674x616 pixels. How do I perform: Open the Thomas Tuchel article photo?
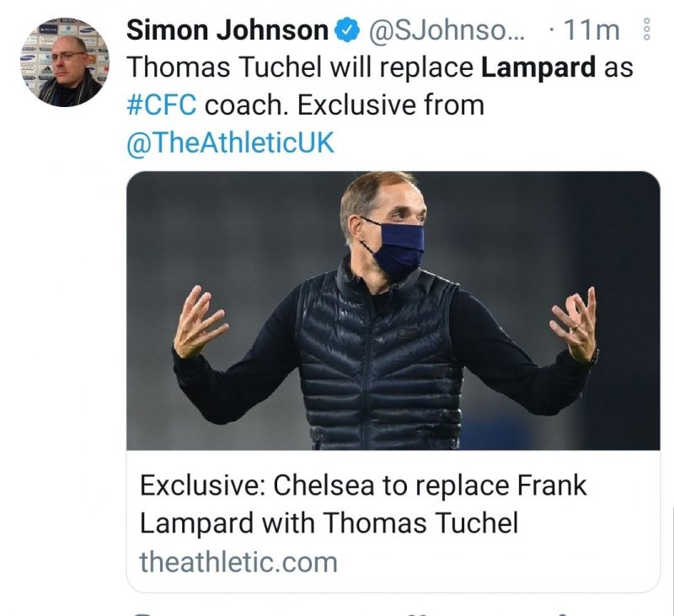[x=393, y=310]
